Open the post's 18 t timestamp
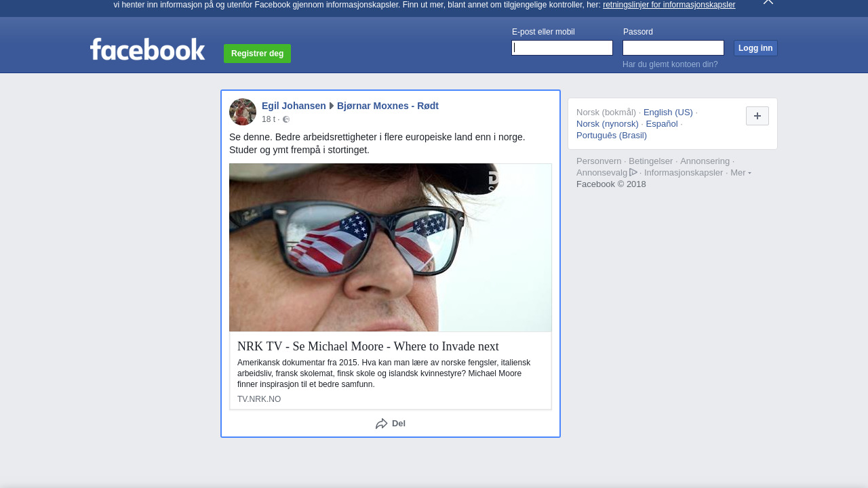Viewport: 868px width, 488px height. point(269,119)
